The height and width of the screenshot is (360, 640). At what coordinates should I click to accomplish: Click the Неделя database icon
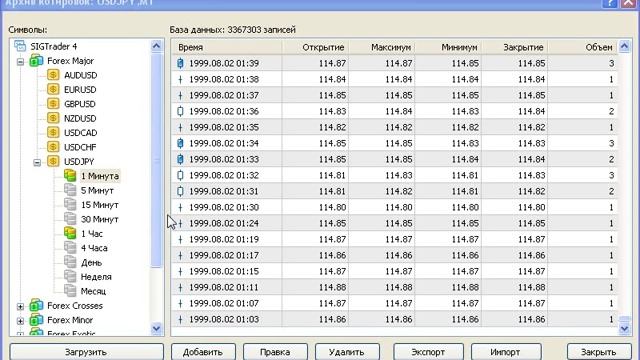coord(70,276)
